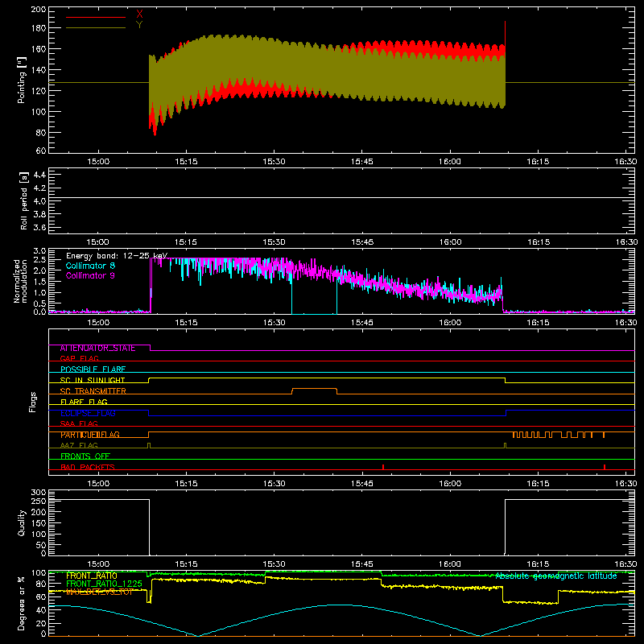Click the red X legend line

tap(96, 17)
